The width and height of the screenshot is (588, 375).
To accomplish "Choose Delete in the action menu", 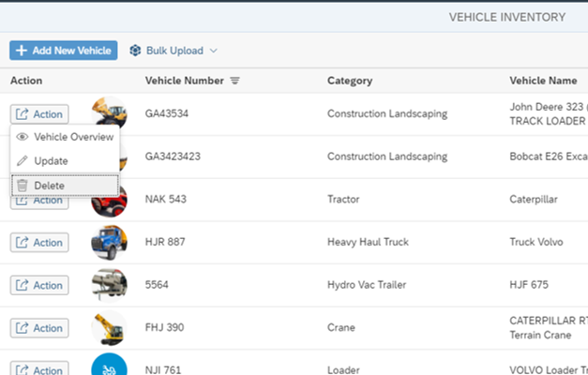I will coord(65,186).
